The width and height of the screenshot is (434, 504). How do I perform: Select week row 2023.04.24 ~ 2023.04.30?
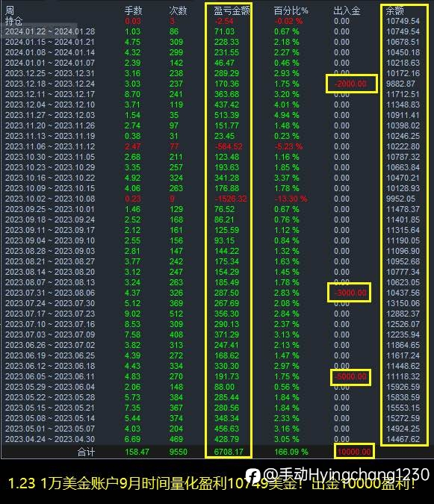coord(50,439)
